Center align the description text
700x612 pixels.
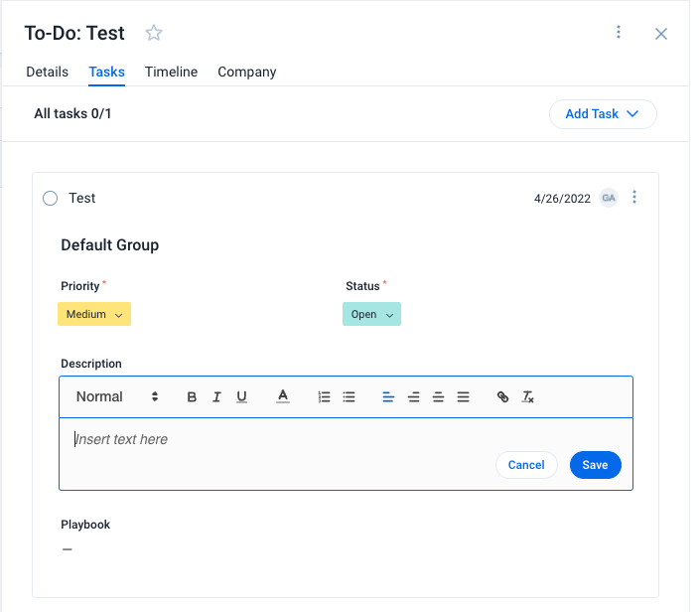point(413,396)
